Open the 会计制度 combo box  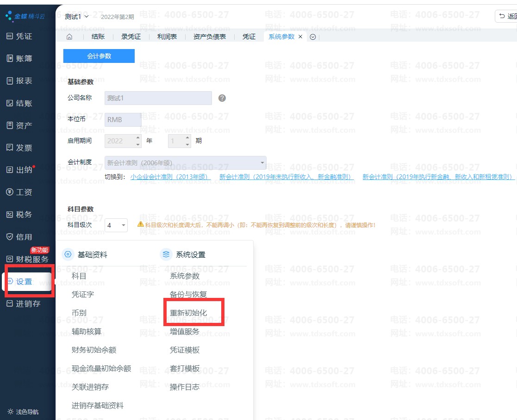pyautogui.click(x=186, y=163)
